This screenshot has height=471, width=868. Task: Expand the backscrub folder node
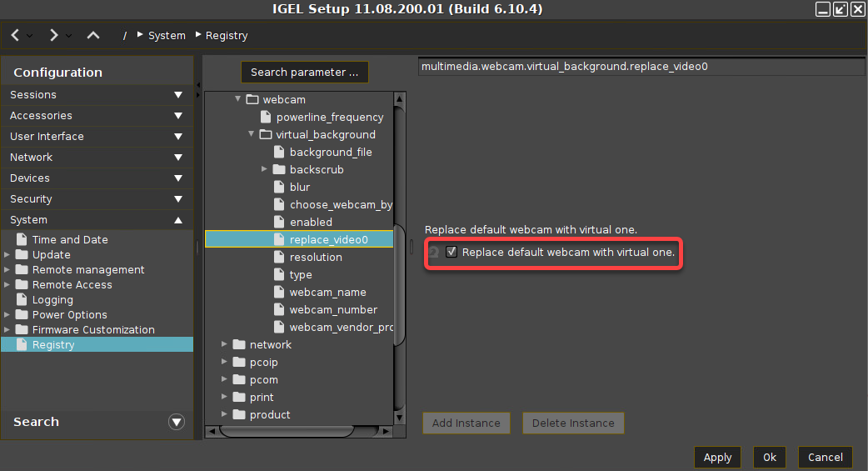tap(264, 169)
